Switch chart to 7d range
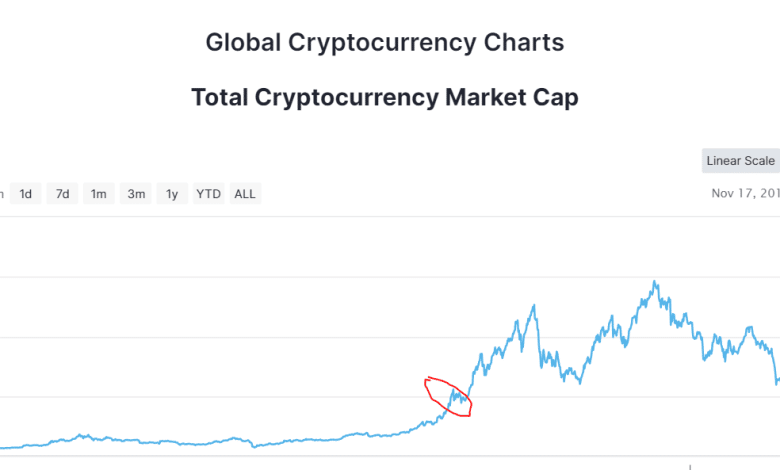Screen dimensions: 780x470 pos(62,194)
